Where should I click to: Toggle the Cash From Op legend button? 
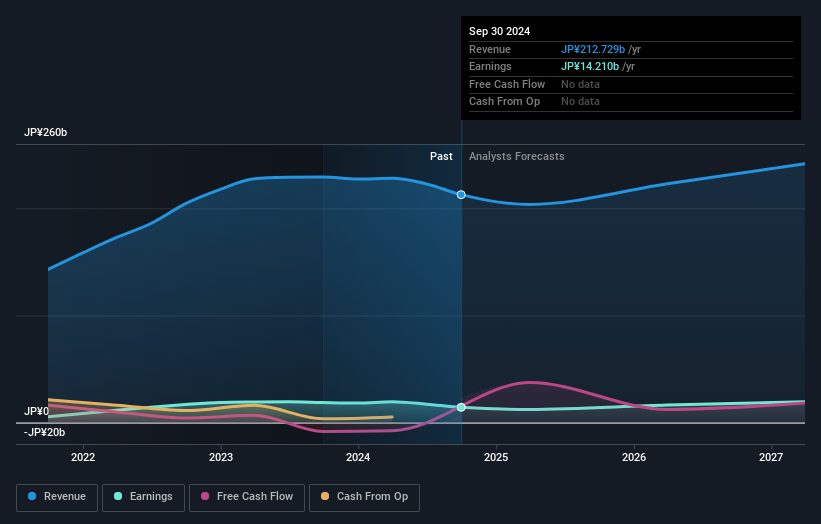tap(364, 497)
